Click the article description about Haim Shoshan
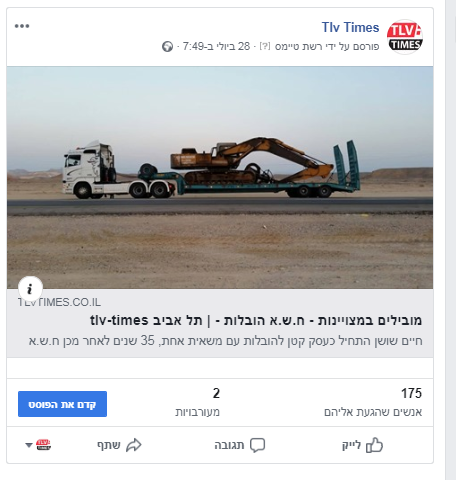Viewport: 456px width, 480px height. [x=225, y=341]
